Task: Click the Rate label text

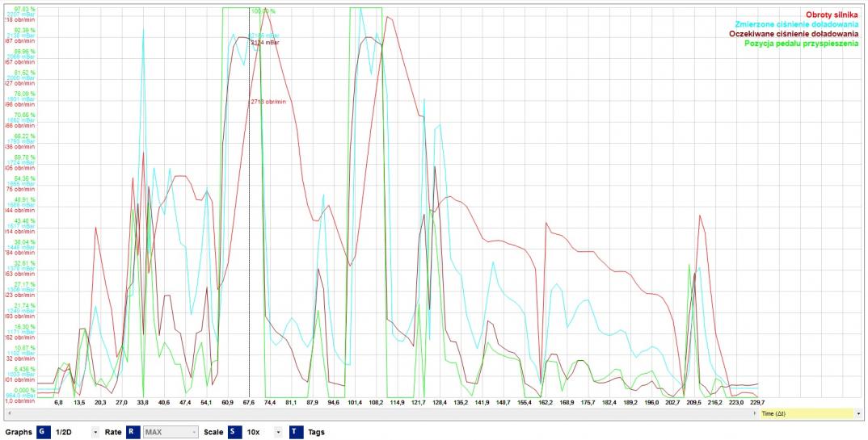Action: (x=113, y=432)
